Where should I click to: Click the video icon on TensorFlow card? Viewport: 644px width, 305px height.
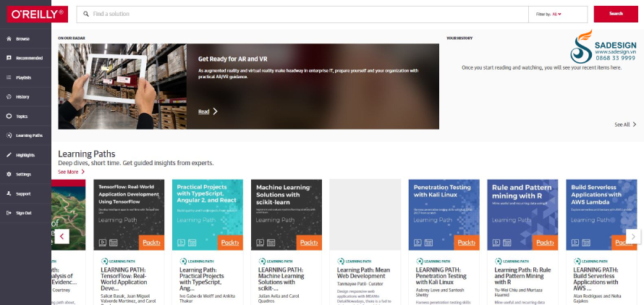coord(103,243)
